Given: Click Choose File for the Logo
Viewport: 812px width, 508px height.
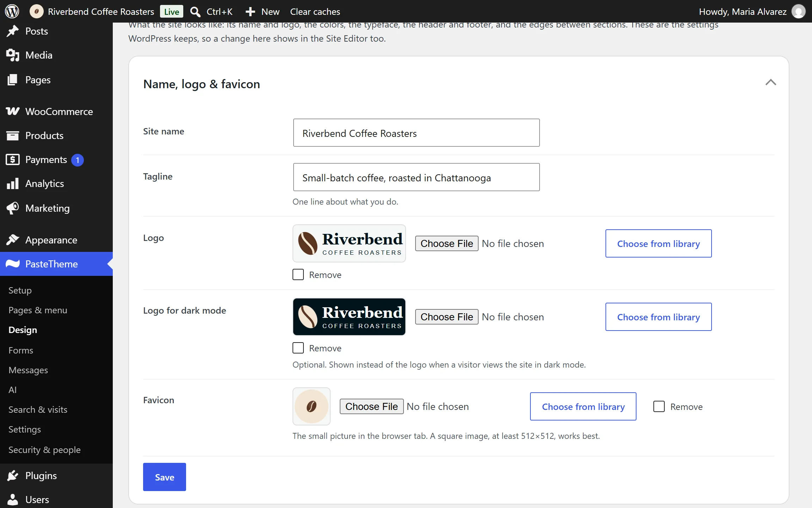Looking at the screenshot, I should point(447,243).
